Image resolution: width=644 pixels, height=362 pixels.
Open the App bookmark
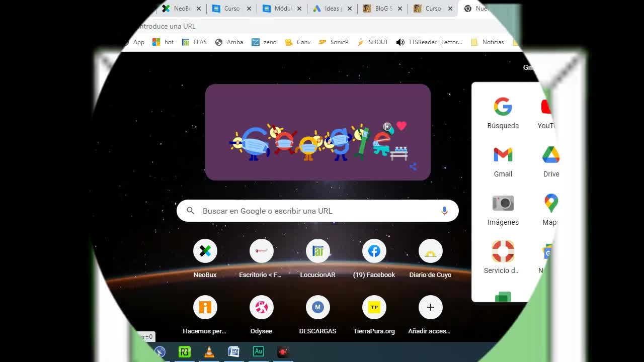(135, 42)
